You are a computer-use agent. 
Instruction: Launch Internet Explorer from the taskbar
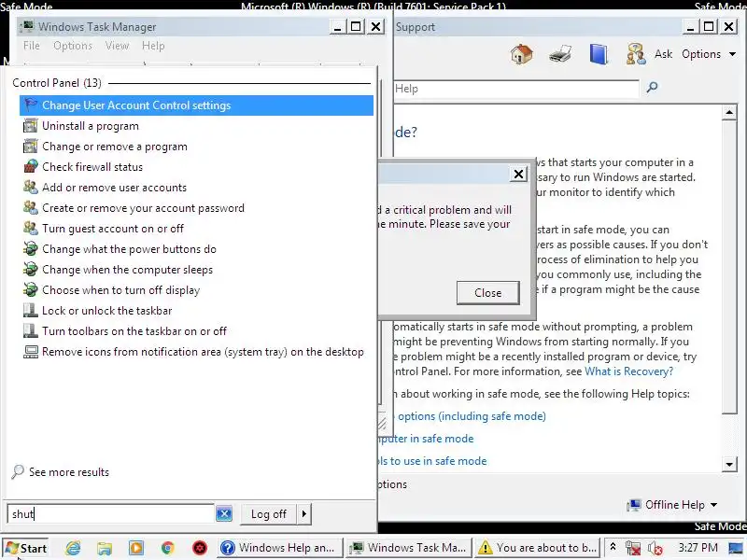(73, 548)
